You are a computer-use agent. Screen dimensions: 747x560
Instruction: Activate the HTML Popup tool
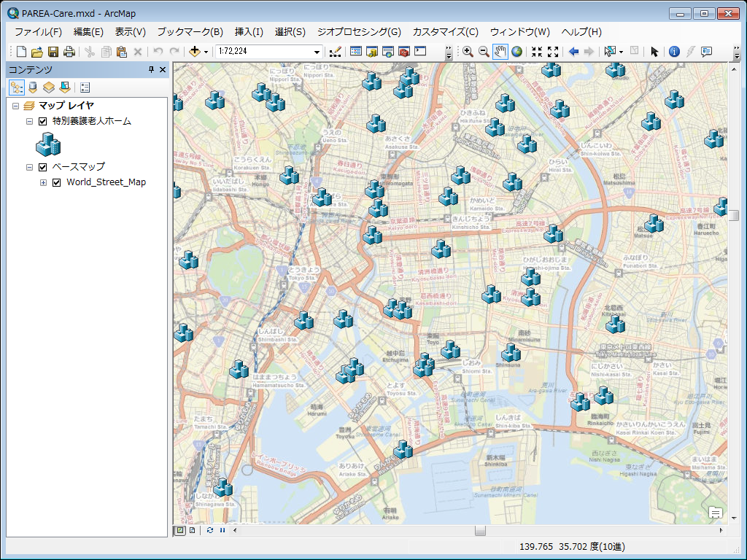[706, 52]
